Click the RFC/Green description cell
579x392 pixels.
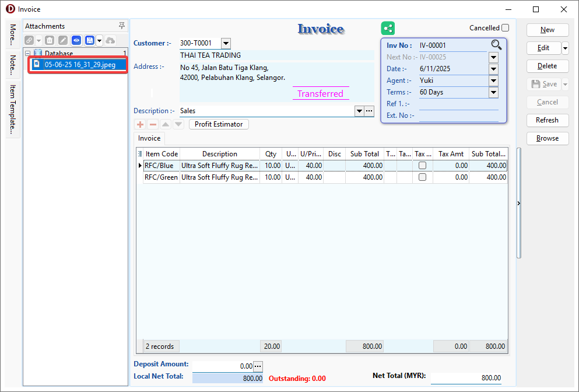(220, 177)
